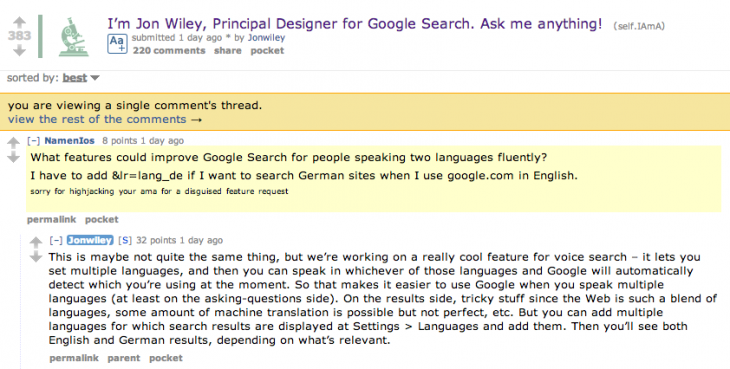The width and height of the screenshot is (730, 369).
Task: Open the 220 comments link
Action: coord(169,51)
